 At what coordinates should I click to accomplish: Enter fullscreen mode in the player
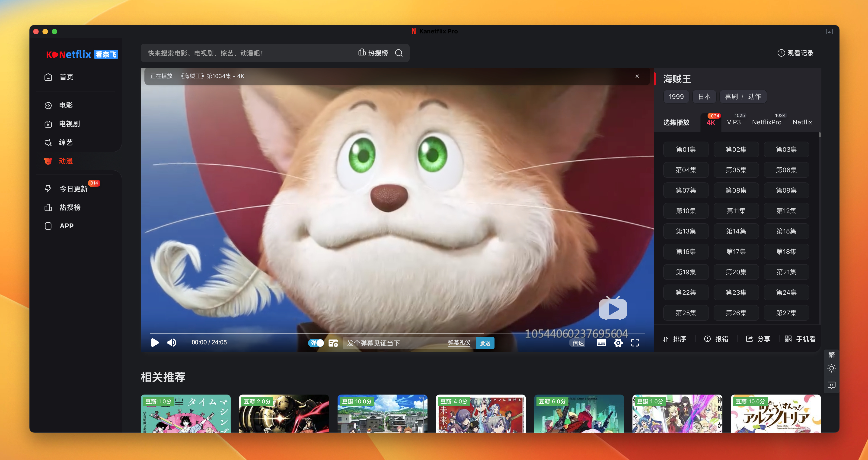pyautogui.click(x=635, y=343)
